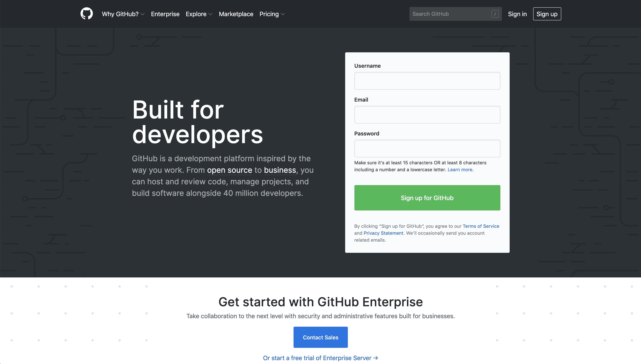Open the Why GitHub dropdown menu

(124, 14)
